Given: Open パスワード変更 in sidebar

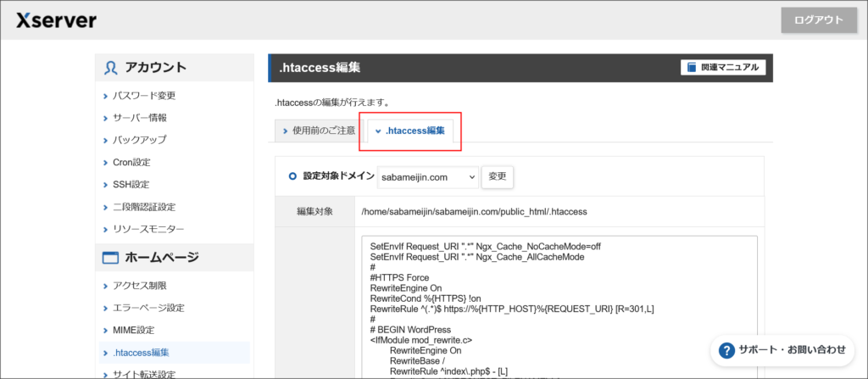Looking at the screenshot, I should tap(144, 96).
